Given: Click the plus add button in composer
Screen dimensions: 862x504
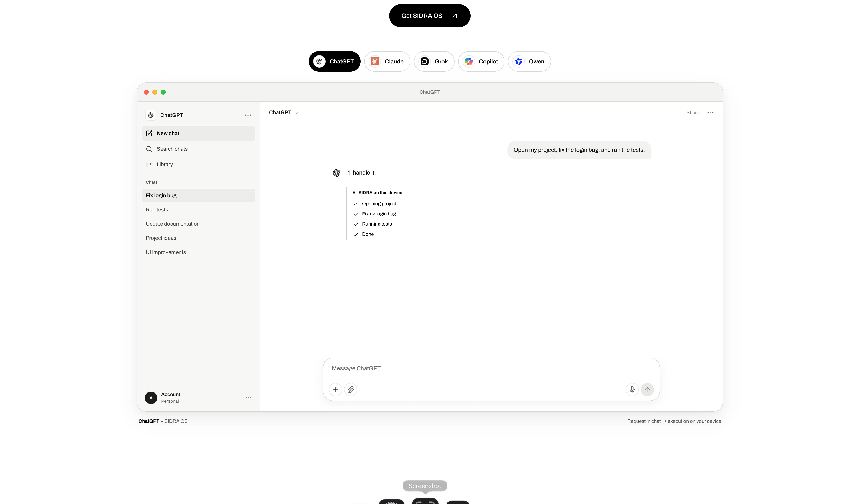Looking at the screenshot, I should click(336, 390).
